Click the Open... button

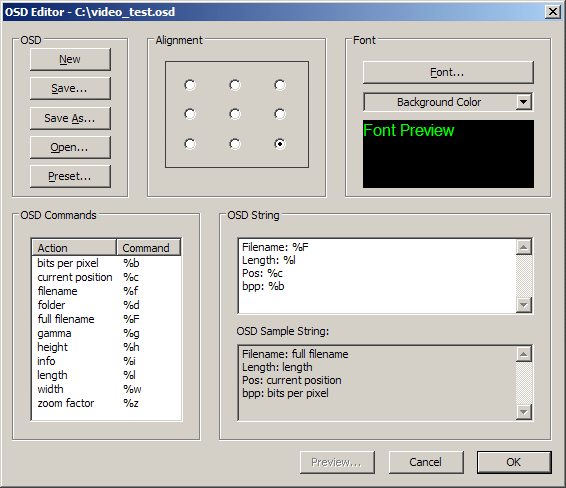coord(70,147)
